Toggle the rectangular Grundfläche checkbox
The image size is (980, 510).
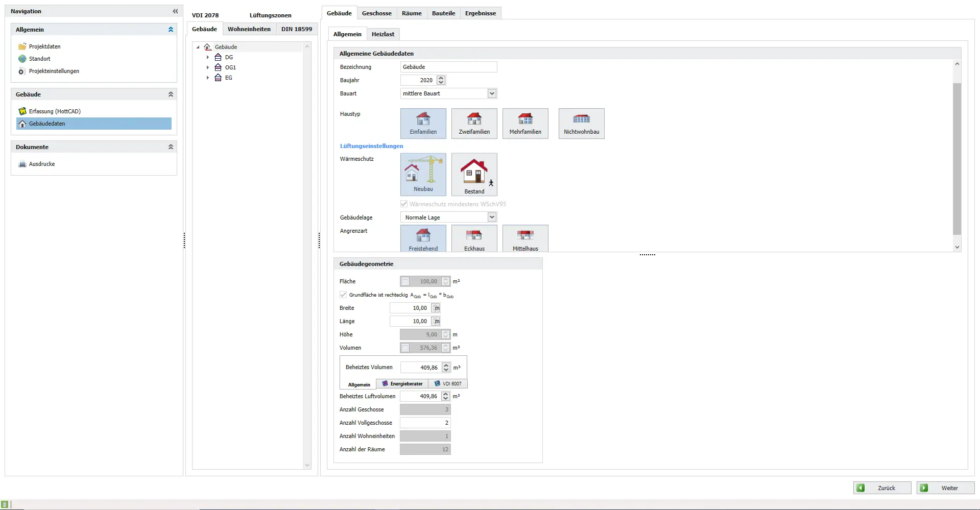click(x=343, y=295)
